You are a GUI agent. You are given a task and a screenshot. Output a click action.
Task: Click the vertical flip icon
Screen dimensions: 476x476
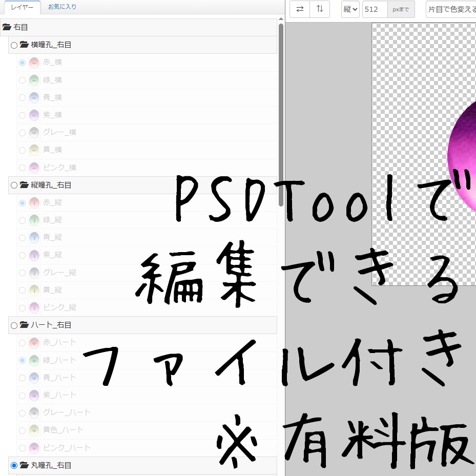(x=320, y=9)
